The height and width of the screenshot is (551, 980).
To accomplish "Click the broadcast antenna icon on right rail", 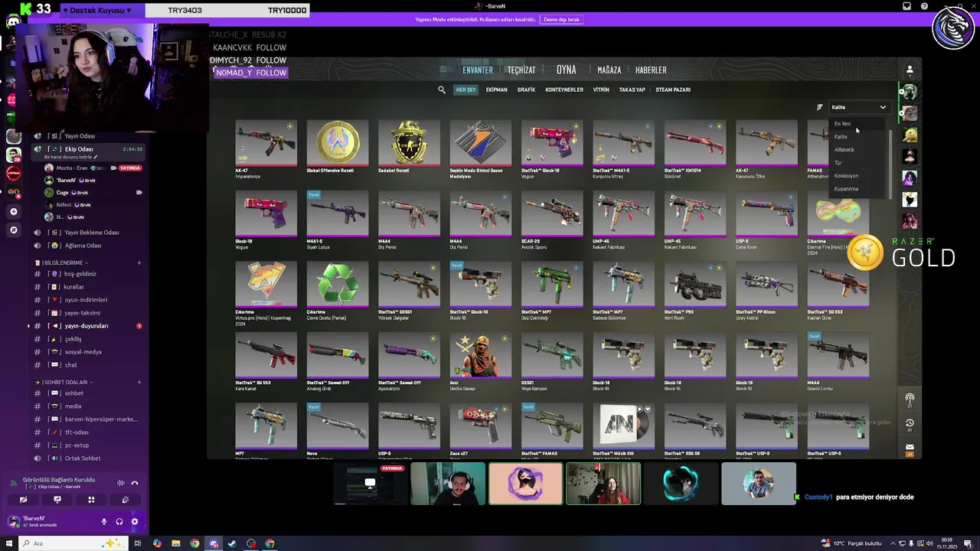I will (910, 399).
